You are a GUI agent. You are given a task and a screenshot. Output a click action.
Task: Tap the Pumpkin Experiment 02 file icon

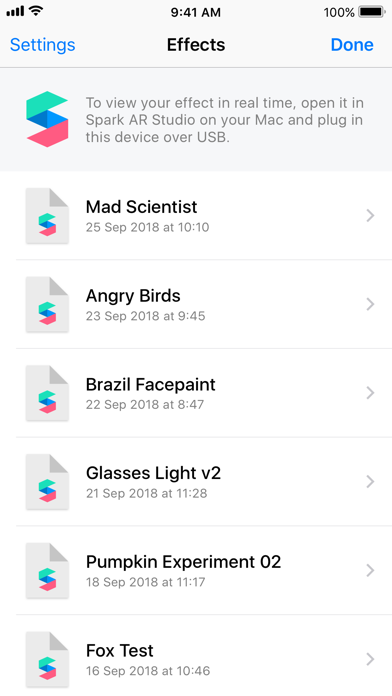point(47,571)
